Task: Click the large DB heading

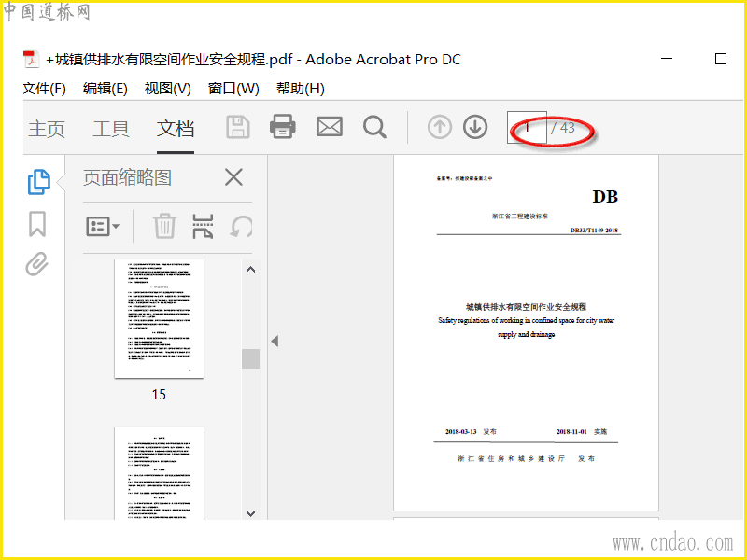Action: 605,197
